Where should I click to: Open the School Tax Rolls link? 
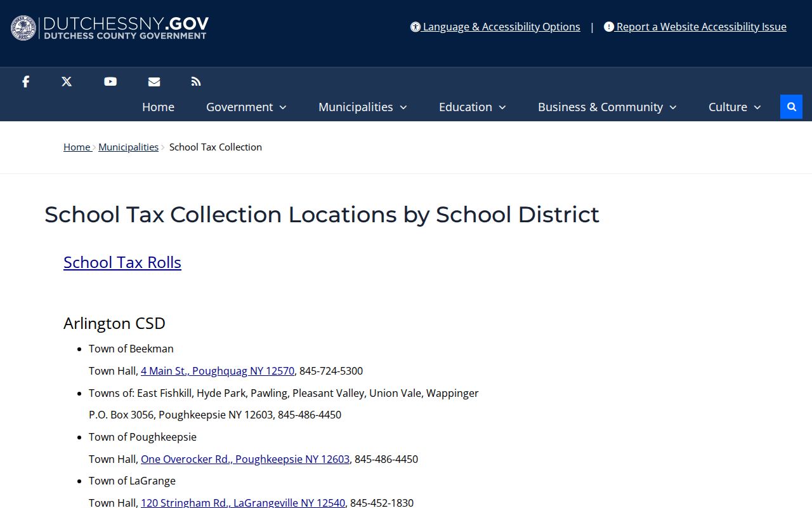tap(122, 262)
